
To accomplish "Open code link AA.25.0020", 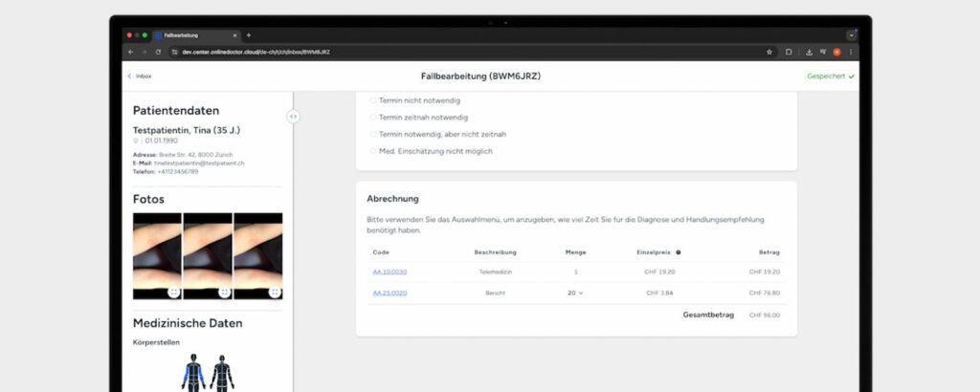I will pos(390,293).
